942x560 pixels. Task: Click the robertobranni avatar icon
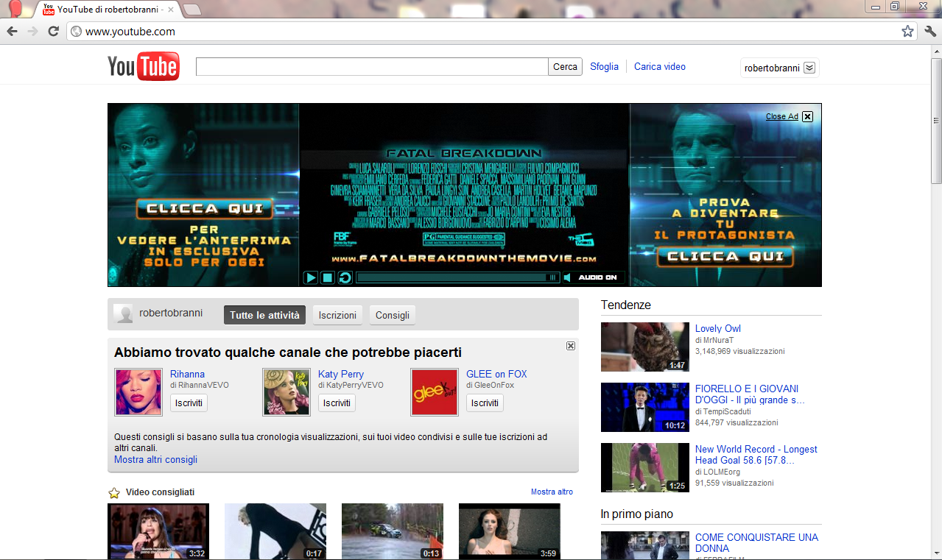click(x=124, y=313)
